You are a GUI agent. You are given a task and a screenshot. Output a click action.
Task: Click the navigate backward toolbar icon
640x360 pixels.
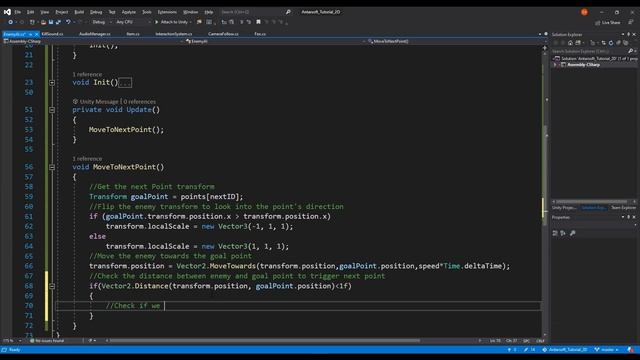pyautogui.click(x=11, y=22)
